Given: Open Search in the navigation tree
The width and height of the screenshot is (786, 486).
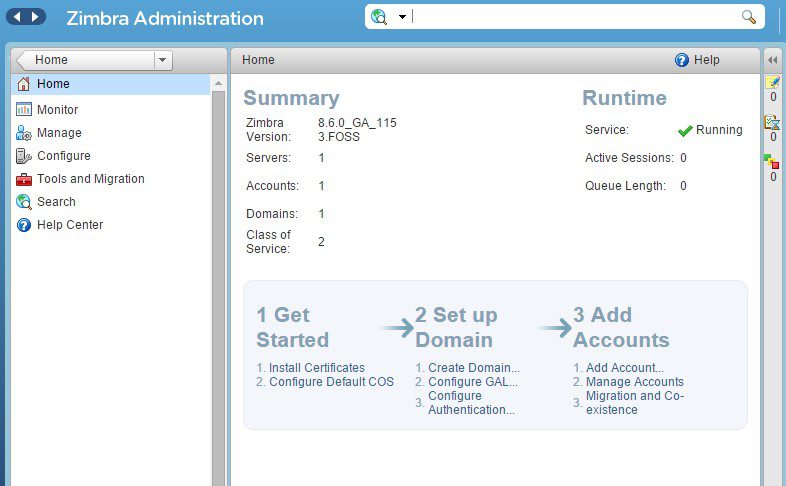Looking at the screenshot, I should pos(56,202).
